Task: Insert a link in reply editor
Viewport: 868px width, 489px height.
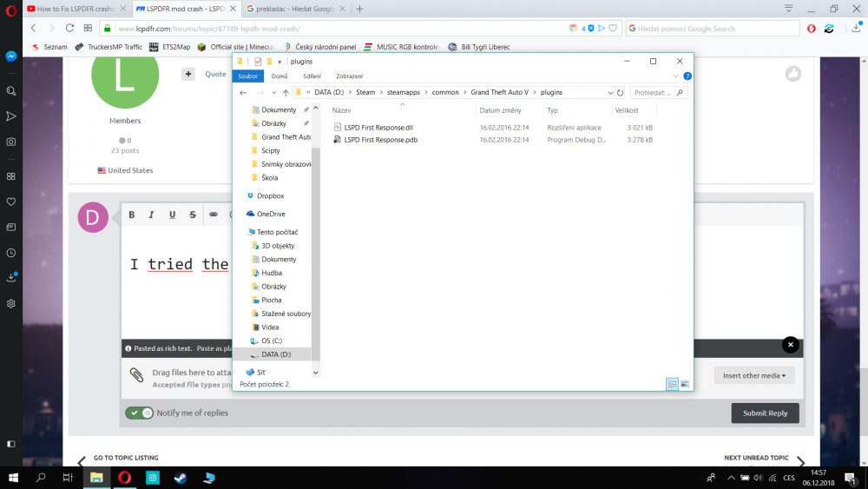Action: 214,215
